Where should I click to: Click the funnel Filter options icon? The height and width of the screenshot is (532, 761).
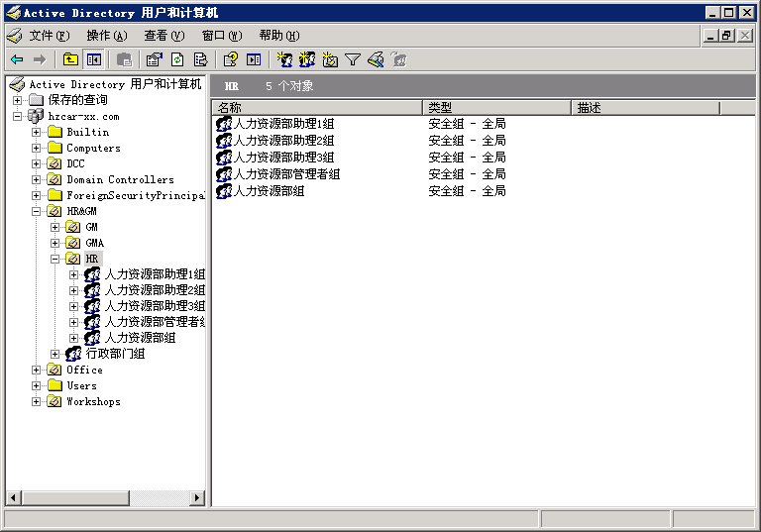353,60
